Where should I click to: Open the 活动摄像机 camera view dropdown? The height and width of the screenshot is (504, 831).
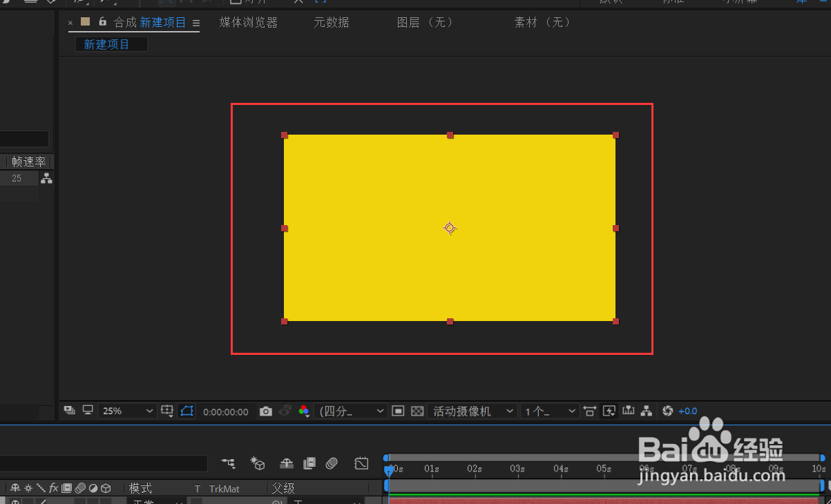point(472,411)
